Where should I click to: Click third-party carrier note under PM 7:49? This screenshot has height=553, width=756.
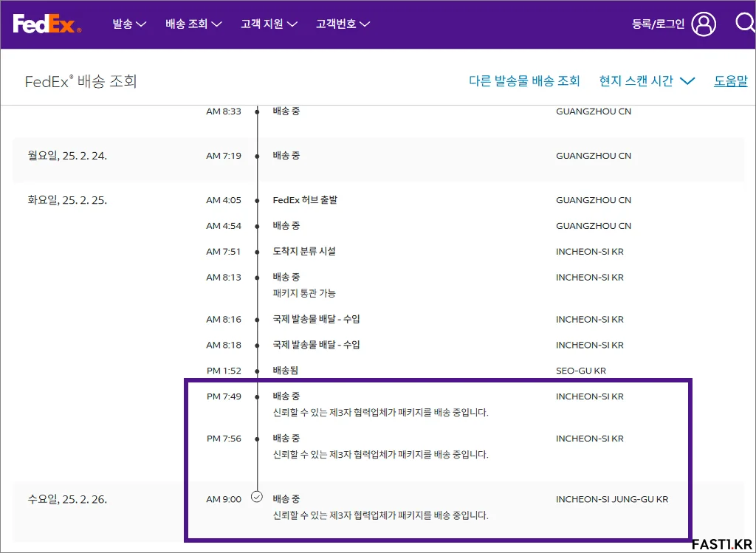[x=380, y=413]
